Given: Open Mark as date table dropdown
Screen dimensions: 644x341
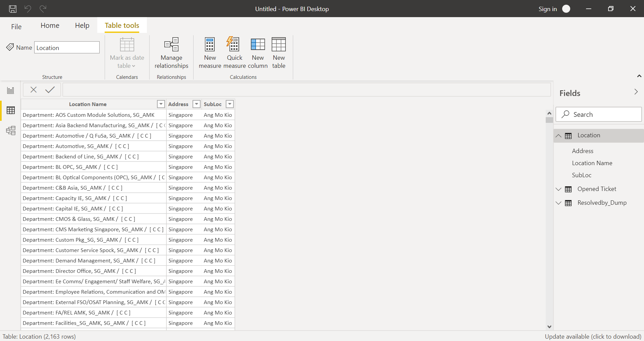Looking at the screenshot, I should [127, 53].
